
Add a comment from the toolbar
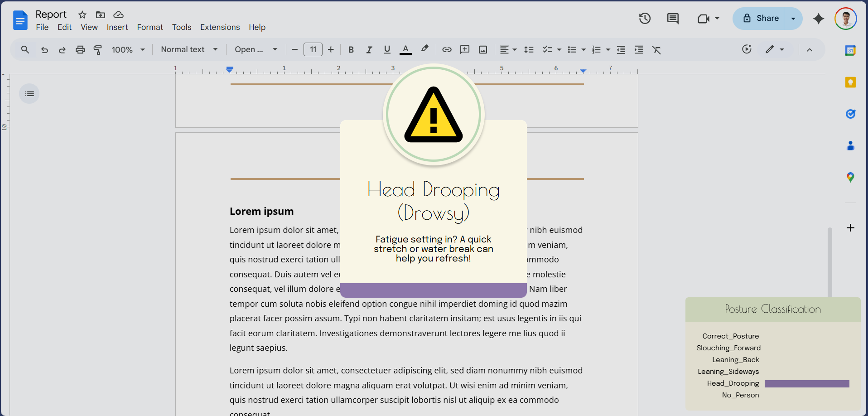pyautogui.click(x=465, y=49)
